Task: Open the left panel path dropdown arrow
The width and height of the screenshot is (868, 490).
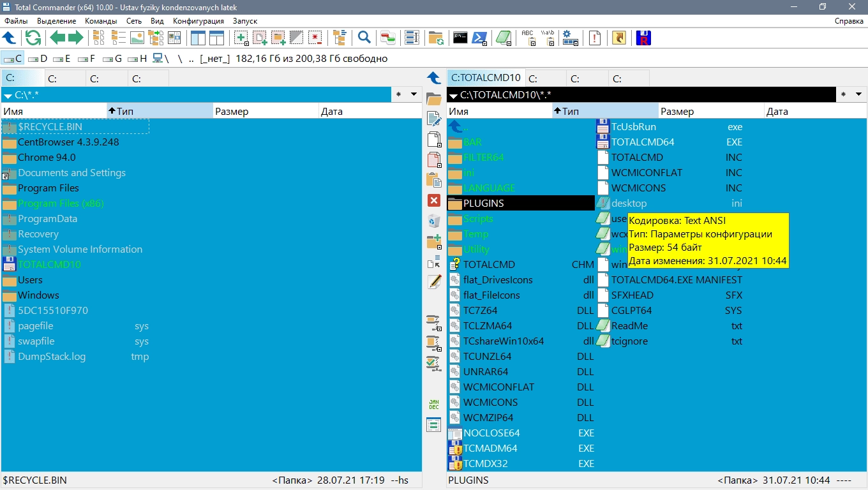Action: coord(8,95)
